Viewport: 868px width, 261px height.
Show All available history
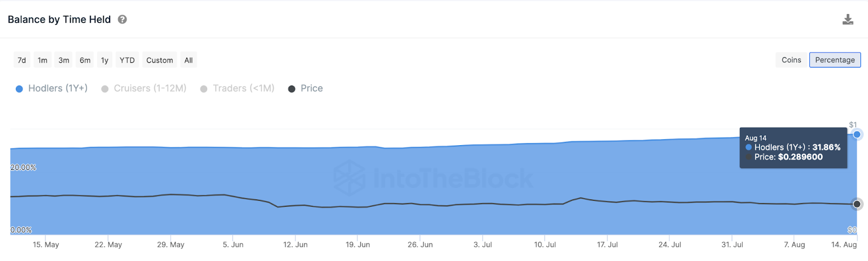pyautogui.click(x=188, y=60)
